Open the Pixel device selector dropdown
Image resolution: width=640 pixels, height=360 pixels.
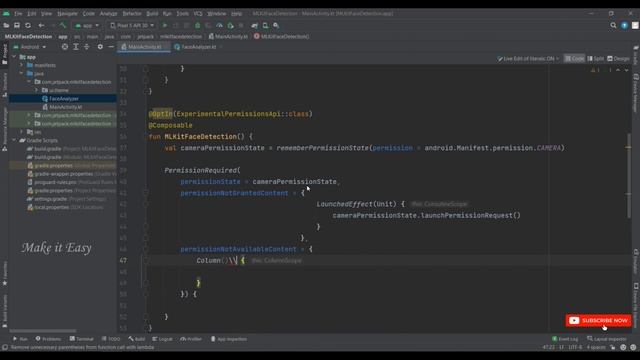click(x=132, y=25)
